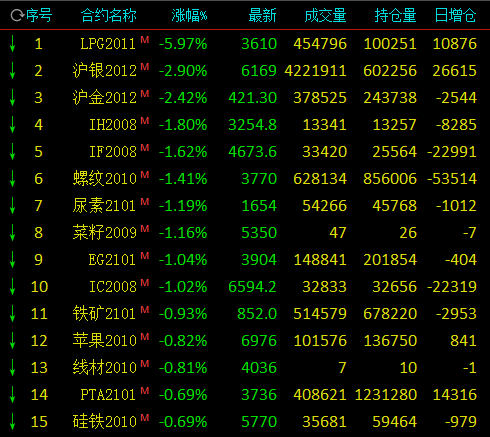Click the red M marker beside 菜籽2009
Screen dimensions: 490x437
pyautogui.click(x=145, y=228)
